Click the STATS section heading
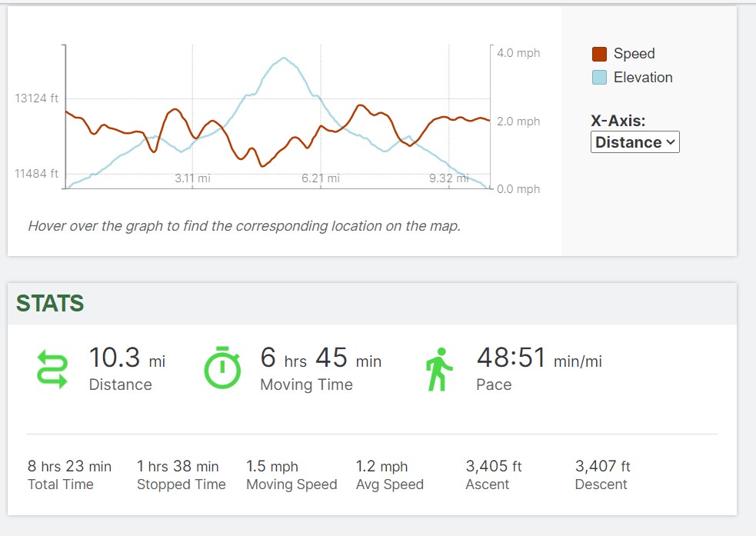The height and width of the screenshot is (536, 756). pyautogui.click(x=50, y=304)
